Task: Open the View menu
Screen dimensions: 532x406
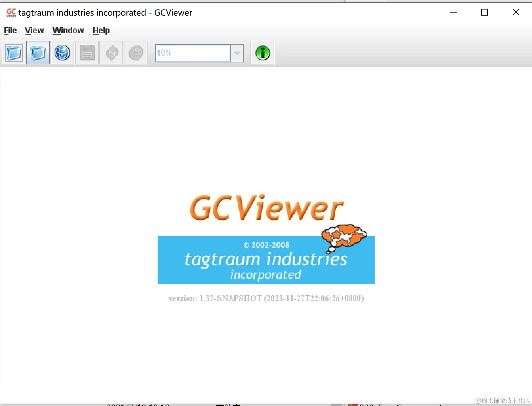Action: (x=34, y=31)
